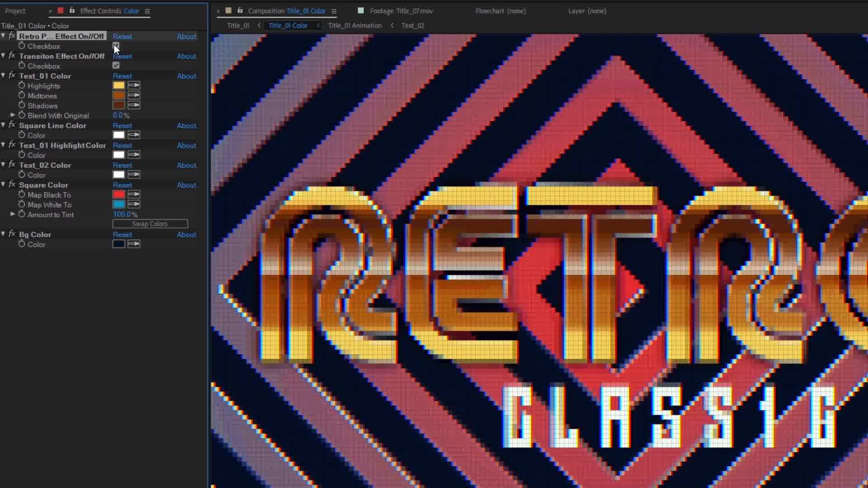Collapse the Retro Effect On//Off group
This screenshot has width=868, height=488.
click(x=4, y=36)
